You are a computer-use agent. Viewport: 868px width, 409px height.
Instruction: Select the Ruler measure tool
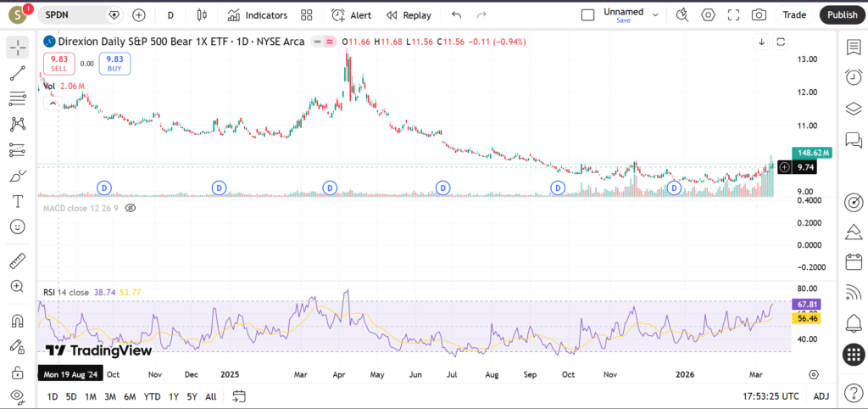coord(17,261)
